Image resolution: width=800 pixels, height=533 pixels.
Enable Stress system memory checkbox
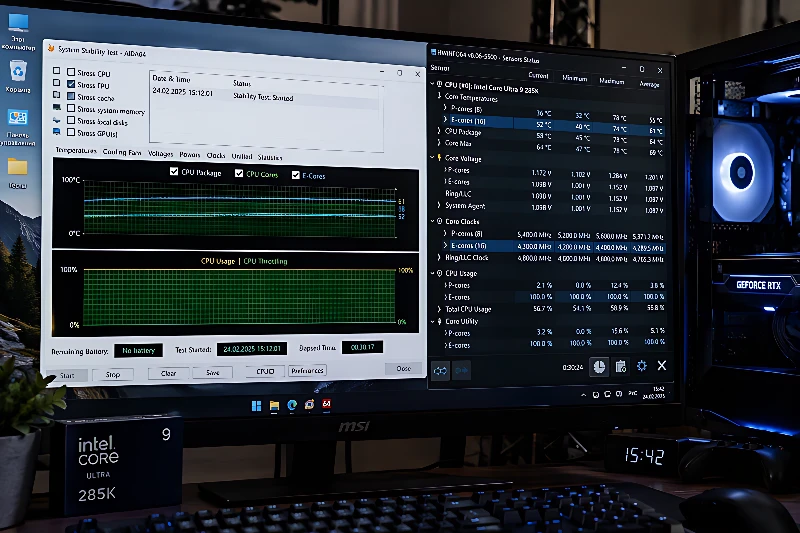[71, 108]
